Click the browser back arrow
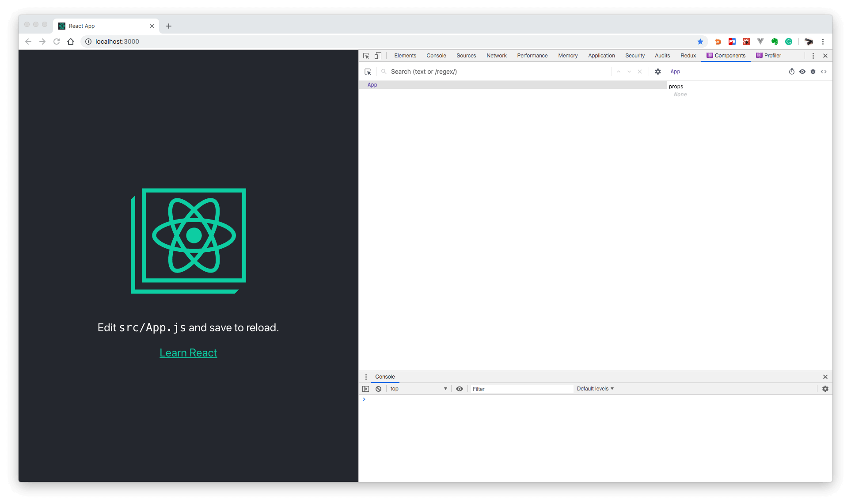 click(28, 42)
